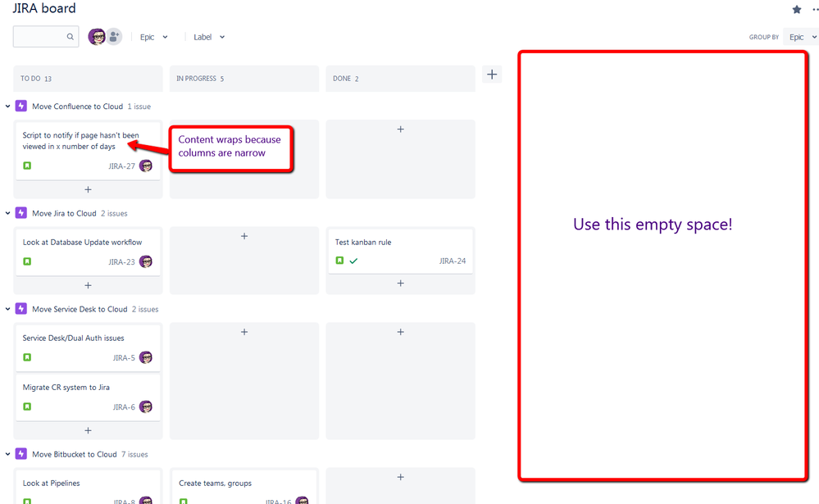Image resolution: width=819 pixels, height=504 pixels.
Task: Collapse the Move Bitbucket to Cloud swimlane
Action: (8, 454)
